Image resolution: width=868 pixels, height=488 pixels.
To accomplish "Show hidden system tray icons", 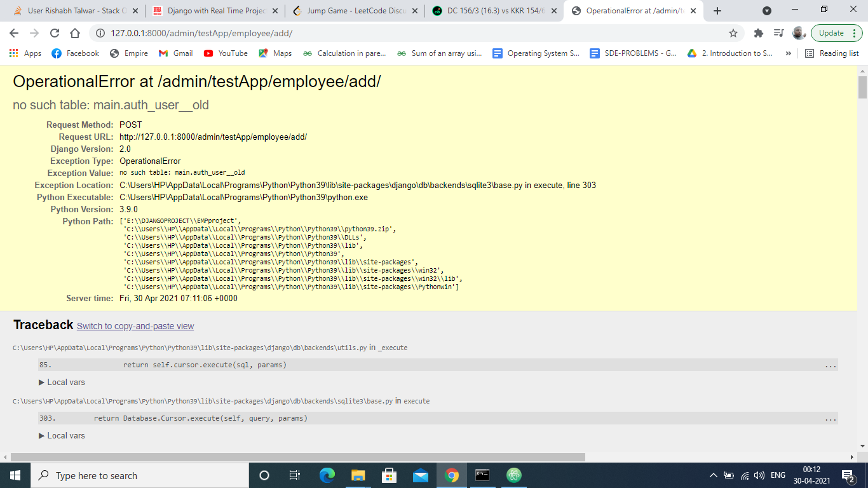I will [x=714, y=475].
